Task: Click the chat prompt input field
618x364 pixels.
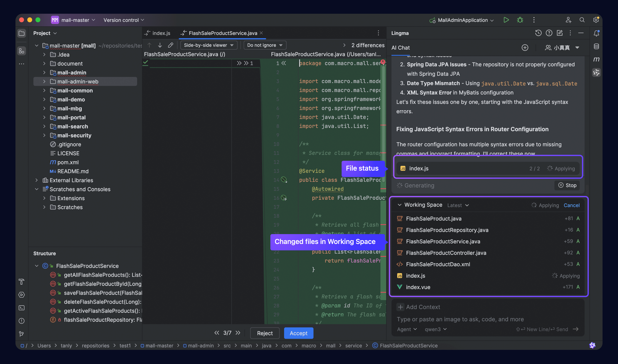Action: 460,319
